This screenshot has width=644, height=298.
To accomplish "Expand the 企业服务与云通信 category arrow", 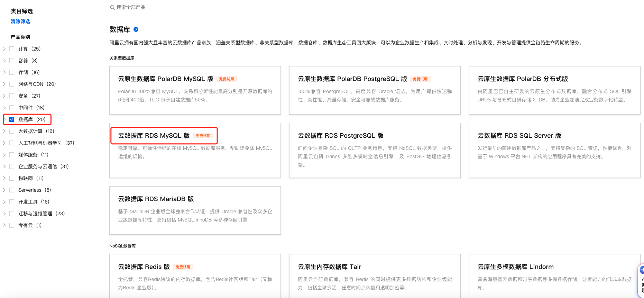I will click(4, 166).
